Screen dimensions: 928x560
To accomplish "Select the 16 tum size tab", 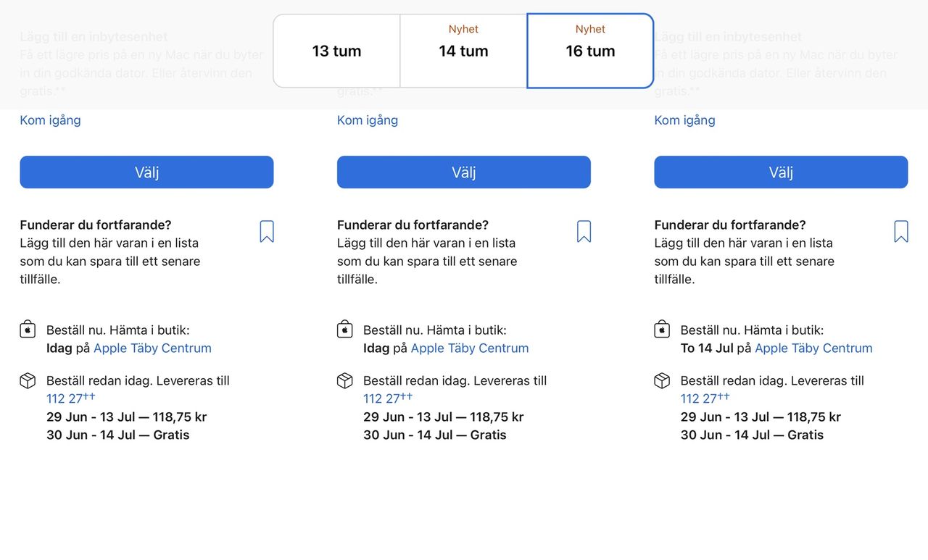I will coord(590,51).
